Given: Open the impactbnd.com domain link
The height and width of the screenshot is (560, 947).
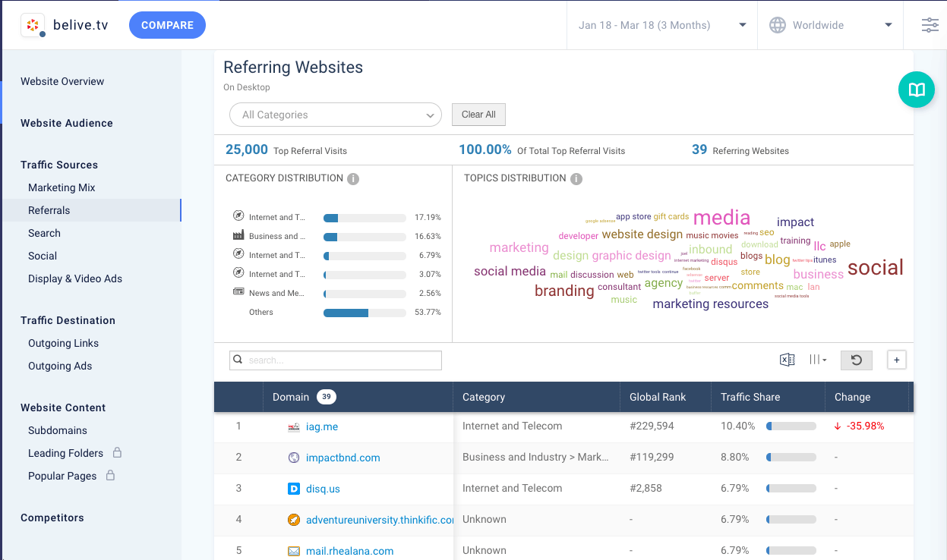Looking at the screenshot, I should [342, 458].
